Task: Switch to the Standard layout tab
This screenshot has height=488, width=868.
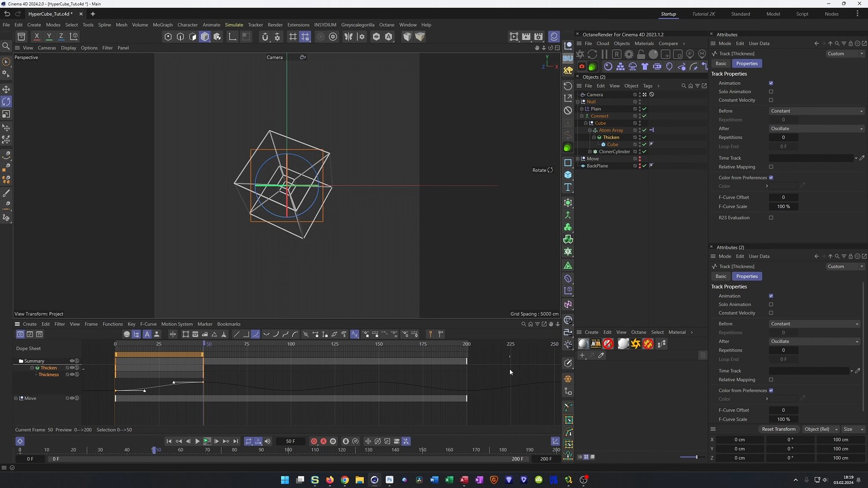Action: pos(741,14)
